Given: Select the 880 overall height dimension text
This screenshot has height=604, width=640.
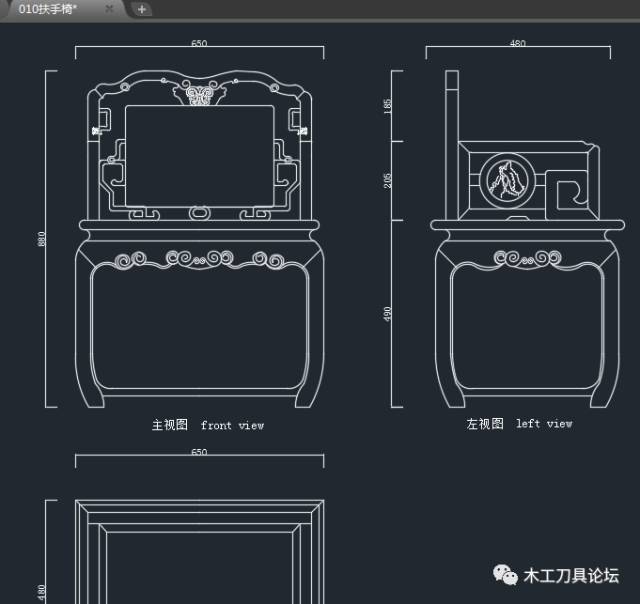Looking at the screenshot, I should (42, 239).
